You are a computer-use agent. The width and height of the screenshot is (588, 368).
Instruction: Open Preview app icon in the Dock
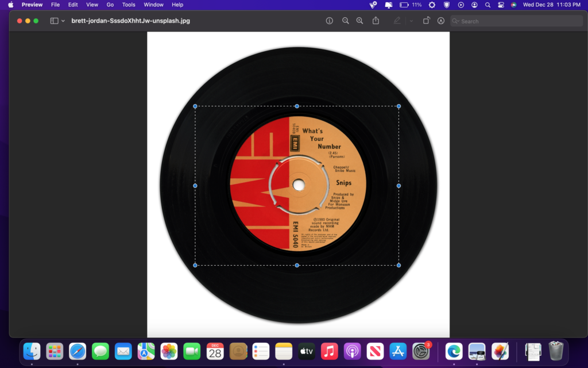coord(477,351)
